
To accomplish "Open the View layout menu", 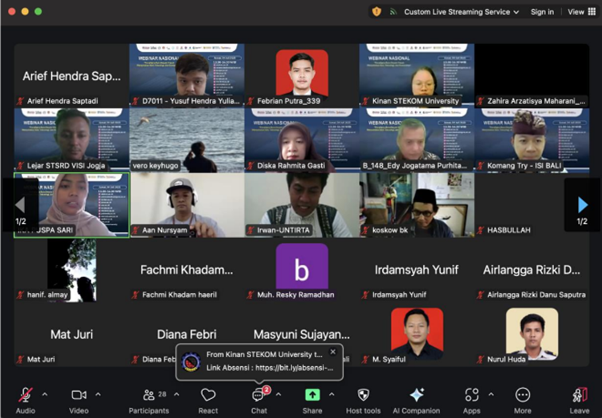I will click(x=582, y=12).
